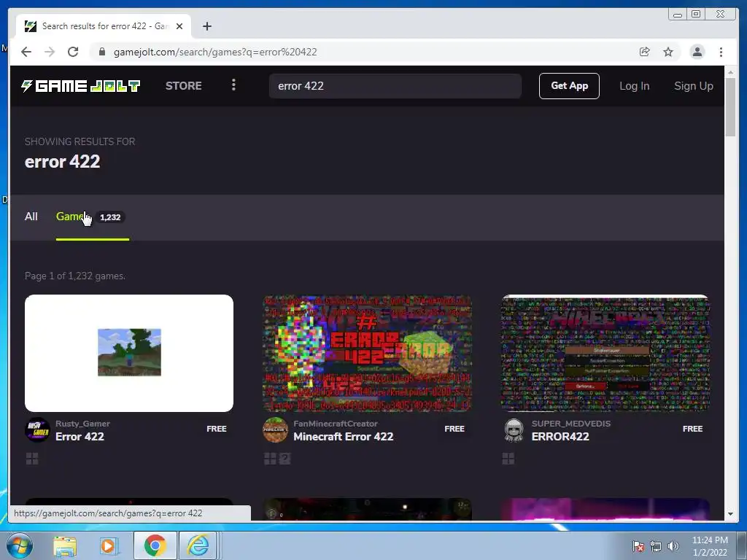Click the FREE label on ERROR422
This screenshot has height=560, width=747.
(692, 429)
